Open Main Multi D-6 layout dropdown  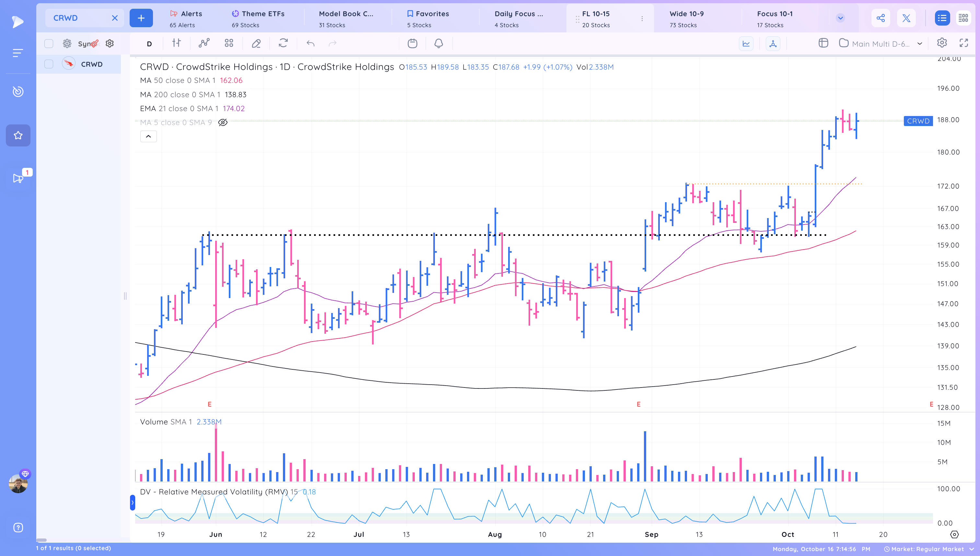(x=881, y=43)
